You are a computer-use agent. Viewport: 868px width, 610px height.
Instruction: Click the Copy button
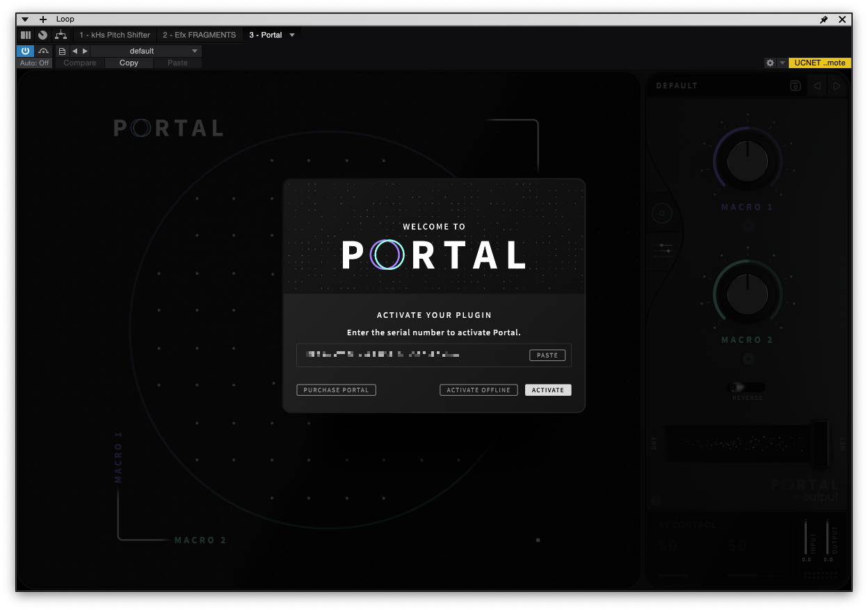(x=129, y=63)
